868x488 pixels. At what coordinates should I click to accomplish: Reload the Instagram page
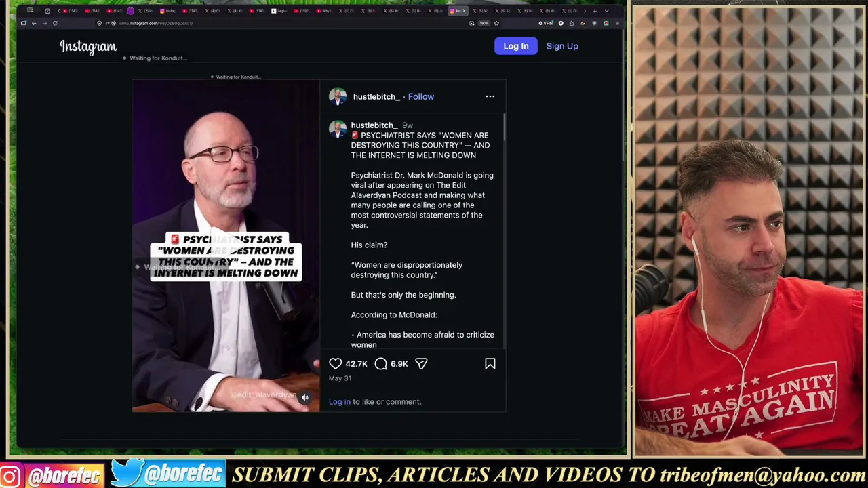click(55, 23)
